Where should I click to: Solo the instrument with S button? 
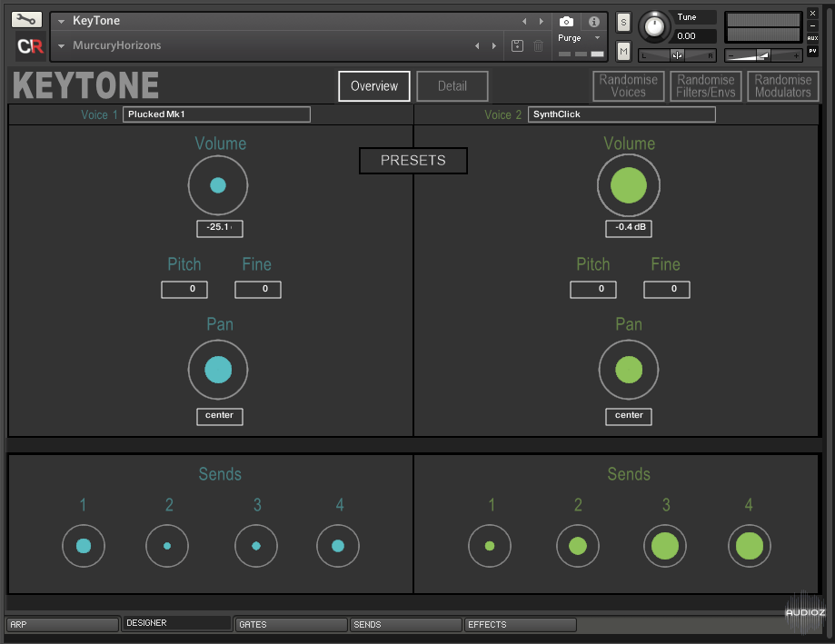623,23
